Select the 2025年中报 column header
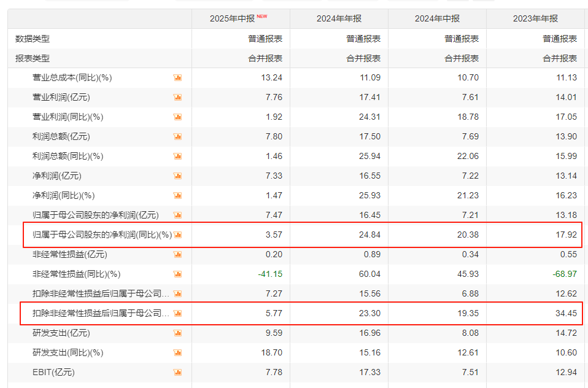This screenshot has height=388, width=588. click(234, 19)
